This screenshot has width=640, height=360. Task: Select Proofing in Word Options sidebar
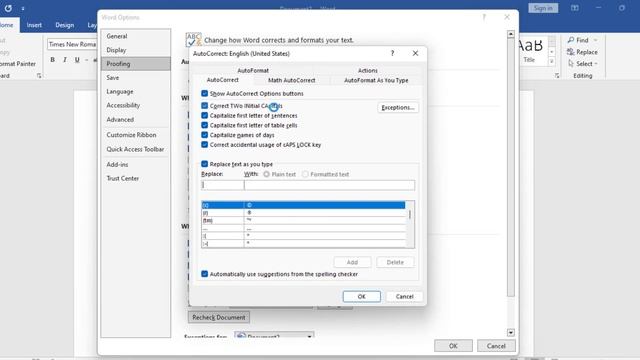pos(136,64)
